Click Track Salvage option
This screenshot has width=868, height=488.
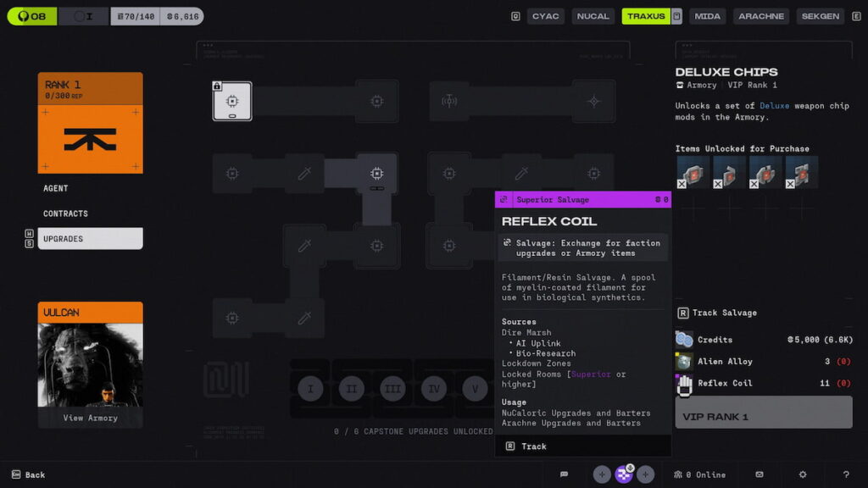[x=724, y=313]
